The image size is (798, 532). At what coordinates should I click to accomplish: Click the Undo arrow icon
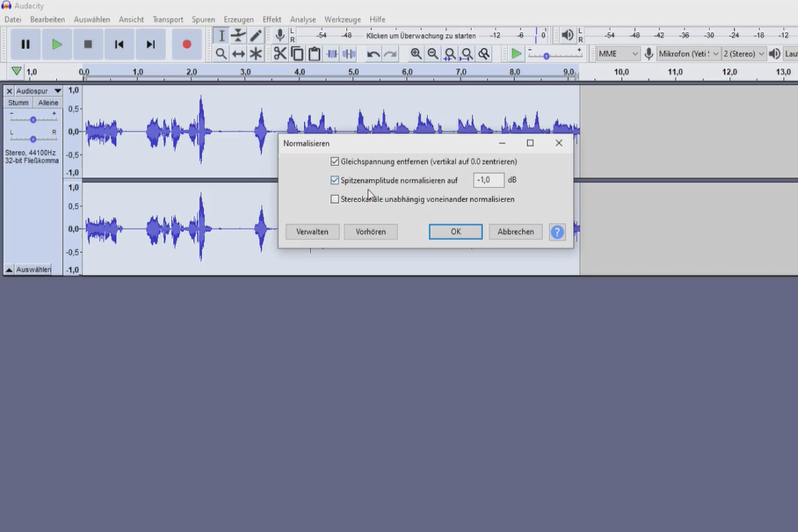(374, 54)
